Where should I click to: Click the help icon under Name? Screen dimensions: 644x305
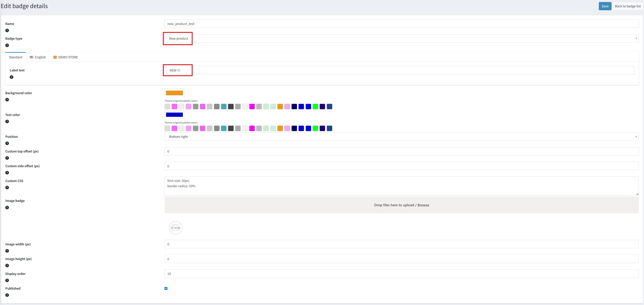7,30
